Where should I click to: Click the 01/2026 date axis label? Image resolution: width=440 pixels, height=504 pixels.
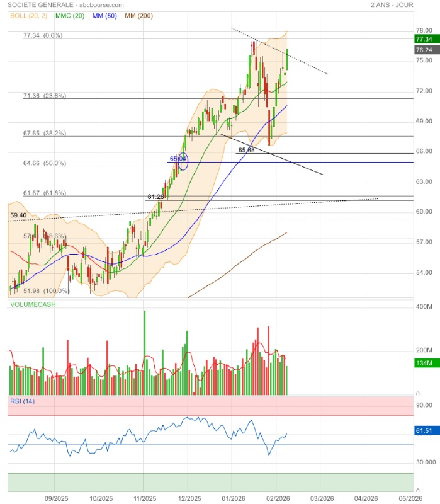(234, 498)
